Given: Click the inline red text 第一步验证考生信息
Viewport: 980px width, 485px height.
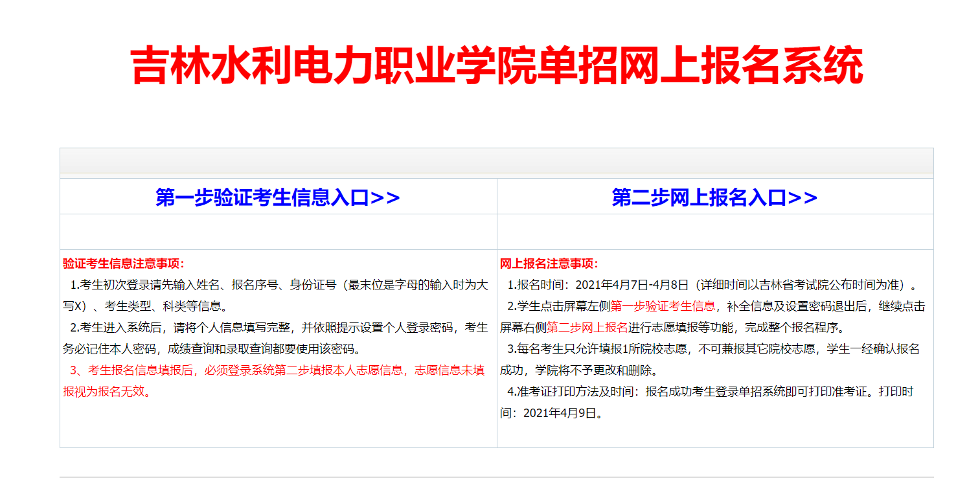Looking at the screenshot, I should [663, 306].
